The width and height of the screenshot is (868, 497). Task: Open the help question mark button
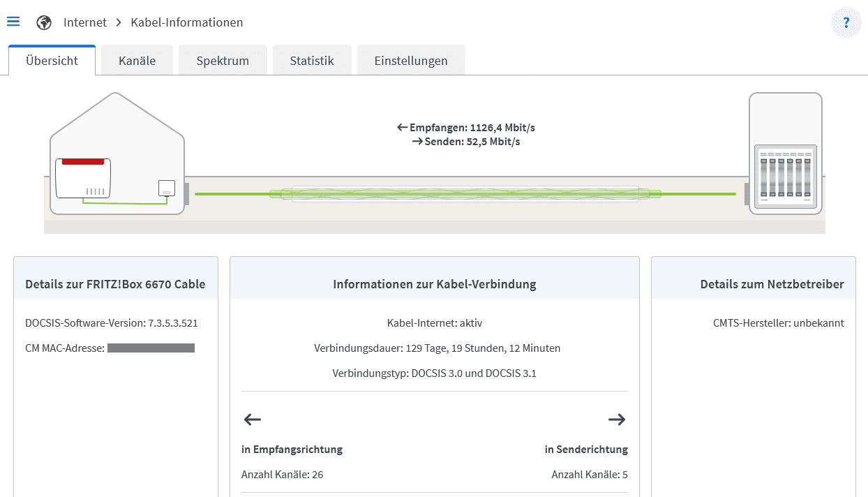[x=846, y=22]
